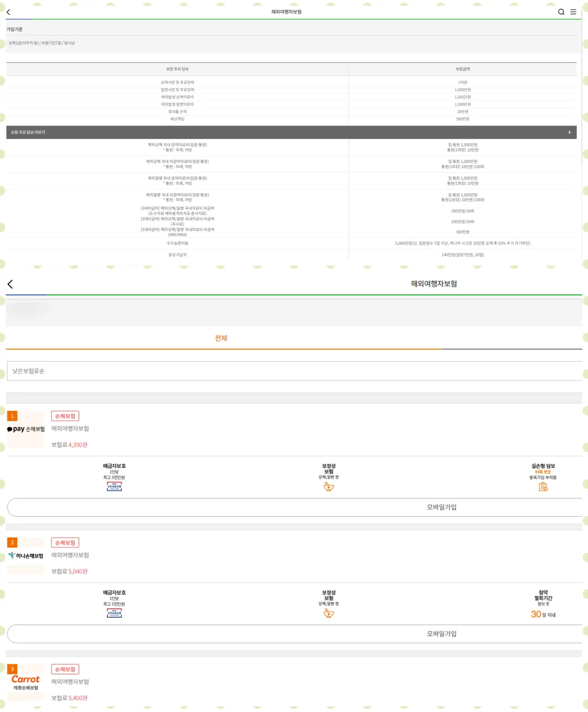
Task: Click large 해외여행자보험 title in lower header
Action: pyautogui.click(x=434, y=283)
